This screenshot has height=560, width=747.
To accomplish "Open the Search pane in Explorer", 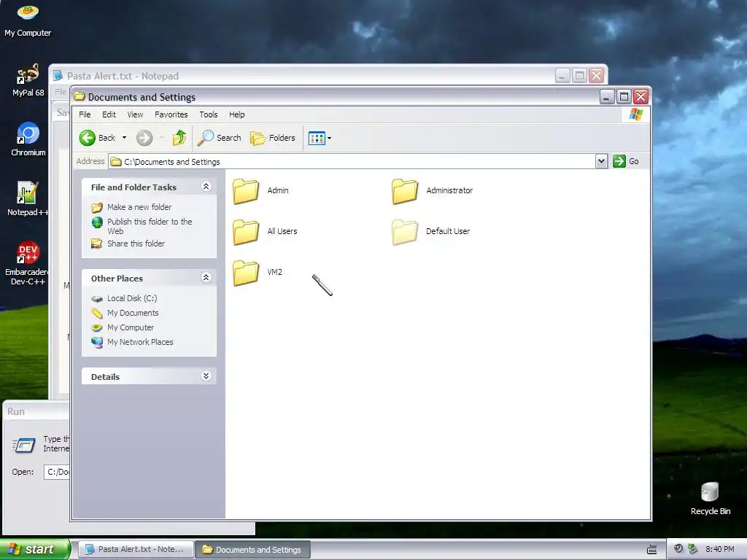I will [220, 138].
